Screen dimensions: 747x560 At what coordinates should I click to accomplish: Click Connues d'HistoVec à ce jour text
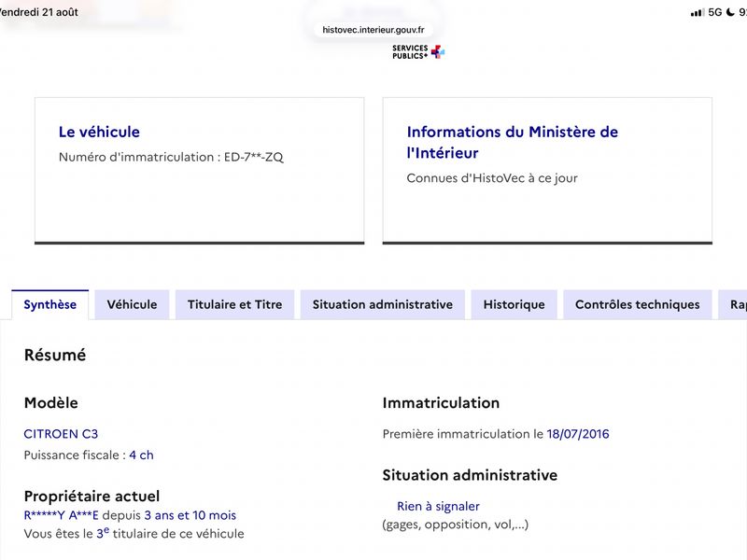point(492,178)
